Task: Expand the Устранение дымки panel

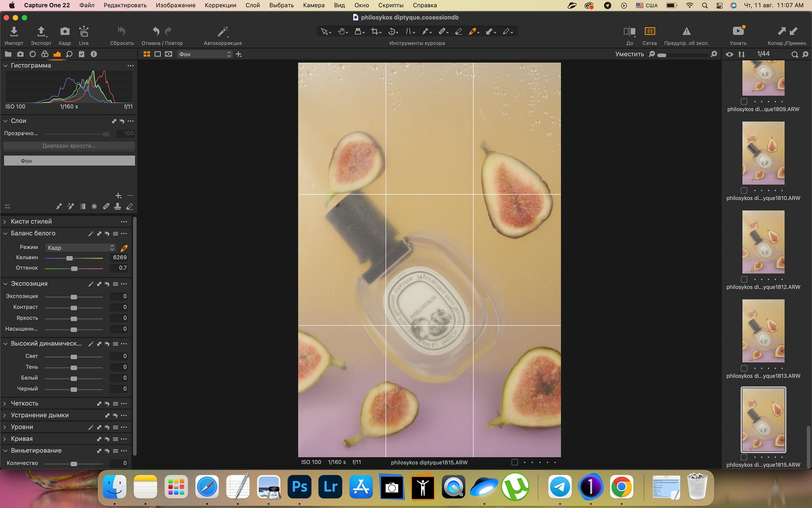Action: (x=5, y=415)
